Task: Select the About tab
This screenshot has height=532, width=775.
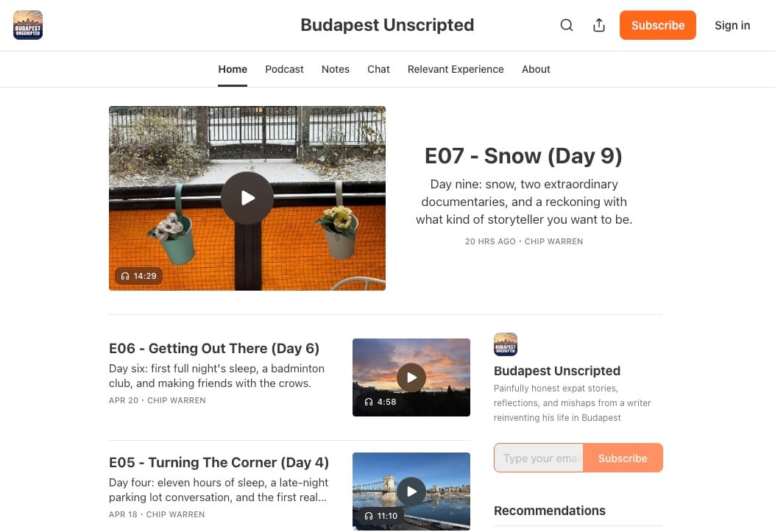Action: 536,69
